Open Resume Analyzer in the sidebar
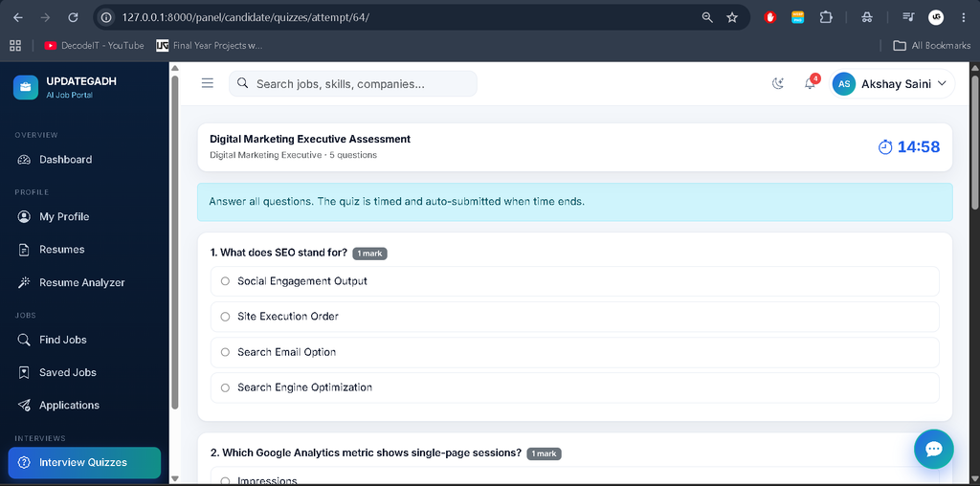Viewport: 980px width, 486px height. click(x=84, y=282)
